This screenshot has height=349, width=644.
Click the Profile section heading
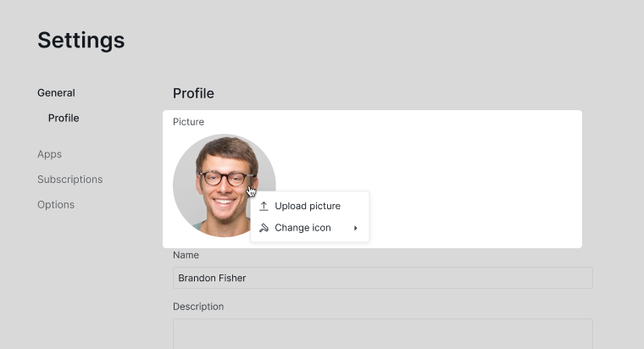(x=193, y=94)
